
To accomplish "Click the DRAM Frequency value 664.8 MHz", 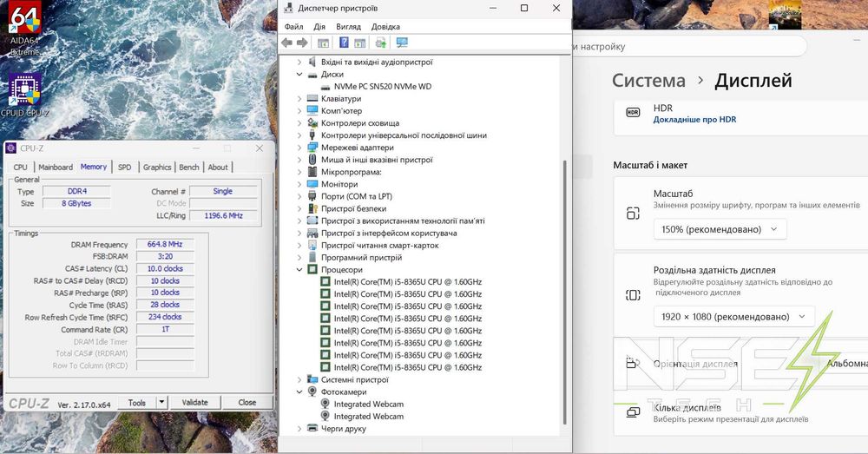I will pos(165,244).
